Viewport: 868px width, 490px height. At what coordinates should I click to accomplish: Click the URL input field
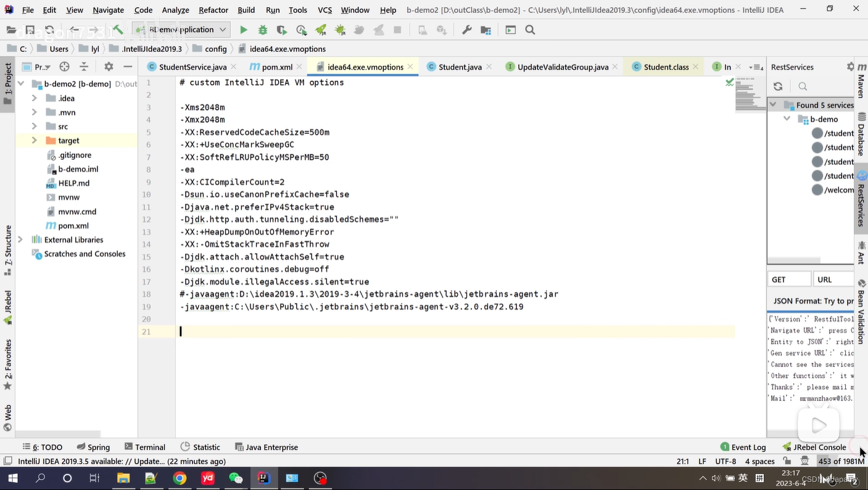(833, 280)
